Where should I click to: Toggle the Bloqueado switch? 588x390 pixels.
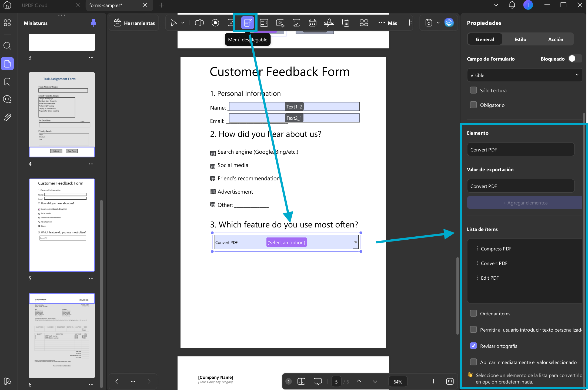click(574, 59)
